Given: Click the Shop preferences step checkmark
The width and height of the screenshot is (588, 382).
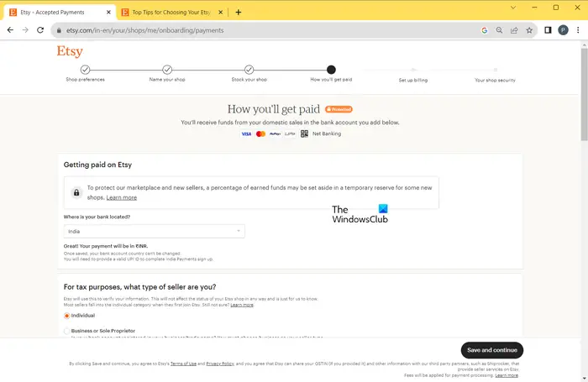Looking at the screenshot, I should coord(85,70).
